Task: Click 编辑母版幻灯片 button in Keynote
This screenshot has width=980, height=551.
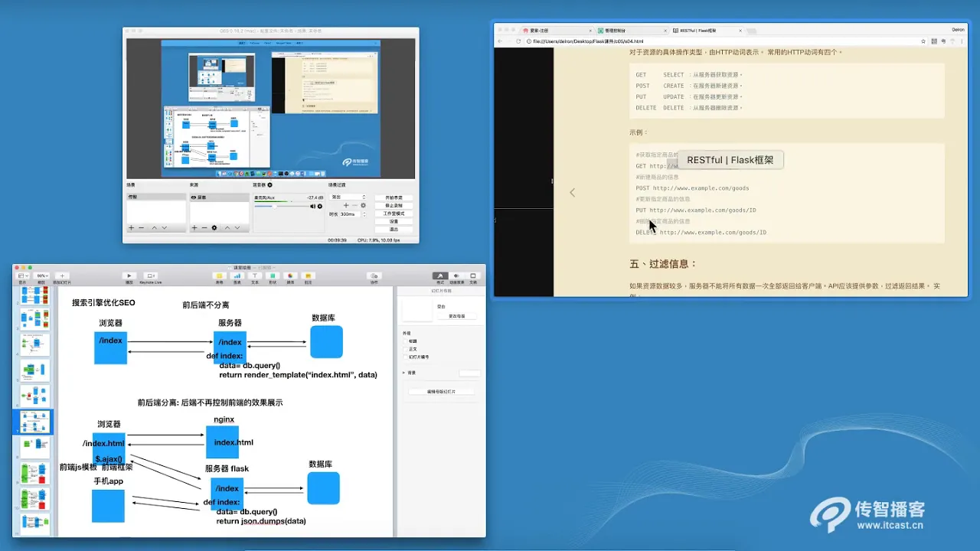Action: pyautogui.click(x=442, y=391)
